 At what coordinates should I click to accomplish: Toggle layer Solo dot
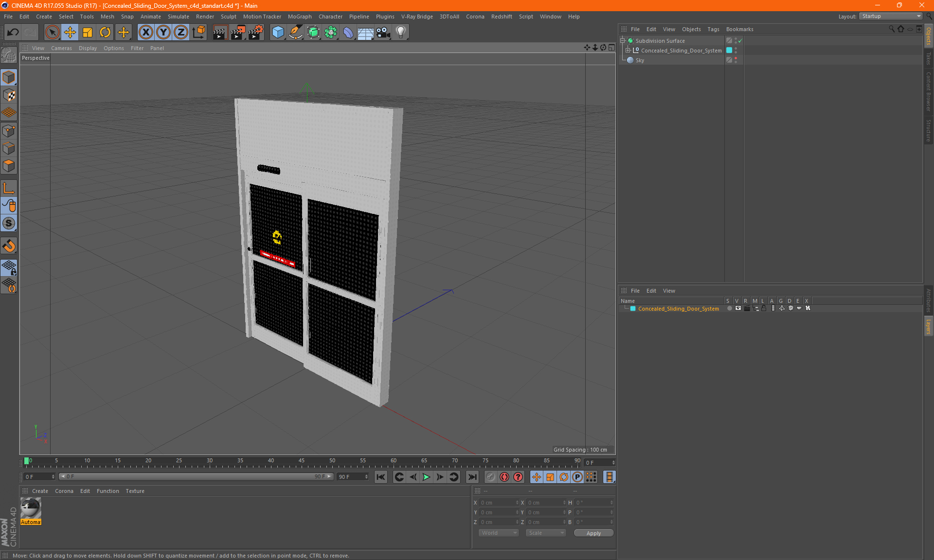click(729, 308)
